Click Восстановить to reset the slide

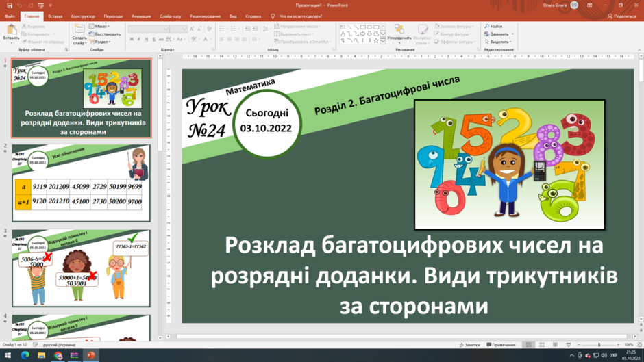[105, 34]
